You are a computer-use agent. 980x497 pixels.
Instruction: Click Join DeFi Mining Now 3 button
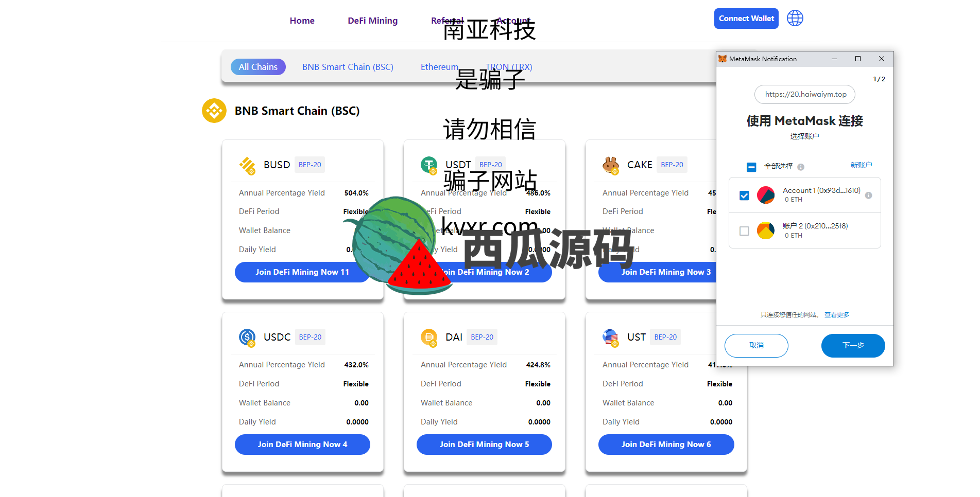[x=666, y=272]
